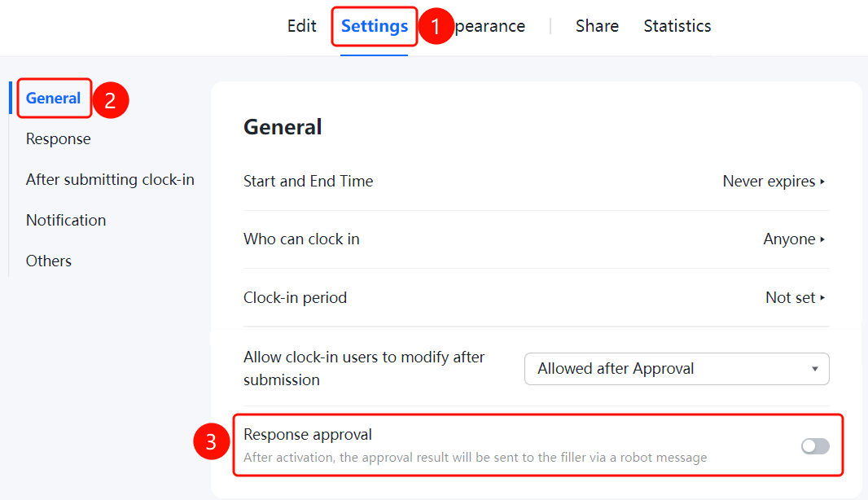
Task: Select General in the settings sidebar
Action: 53,98
